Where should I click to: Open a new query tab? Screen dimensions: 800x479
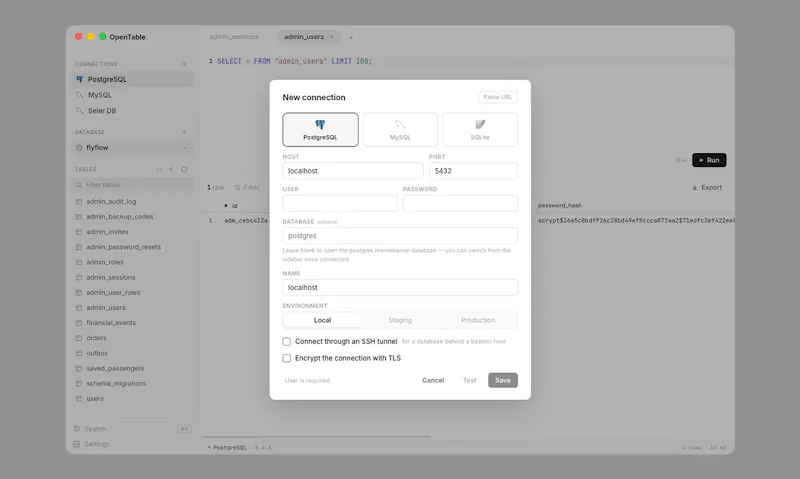click(351, 37)
